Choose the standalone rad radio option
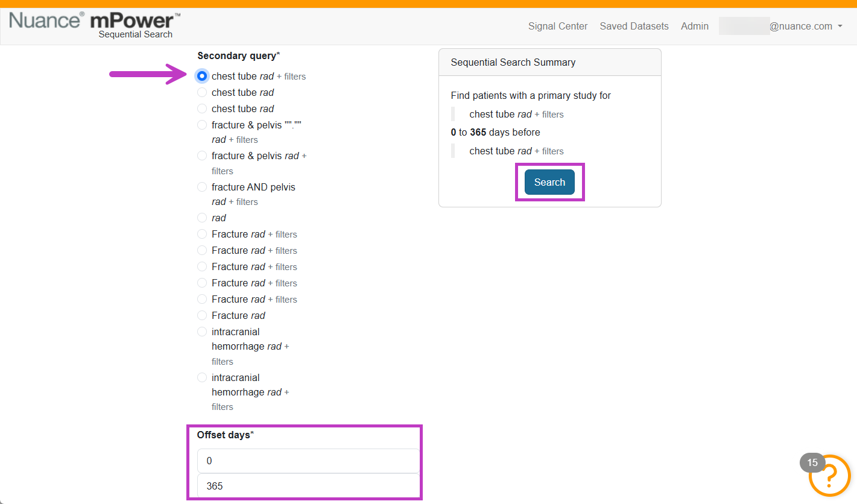The height and width of the screenshot is (504, 857). (202, 218)
